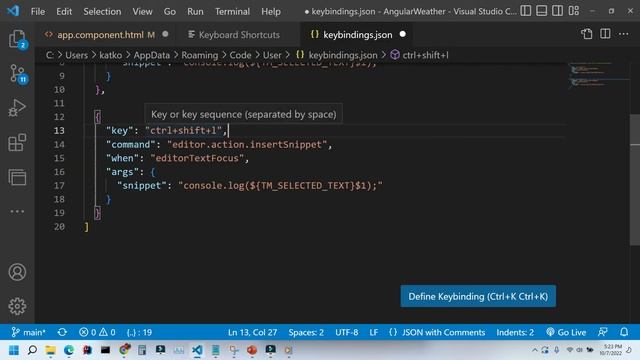The width and height of the screenshot is (640, 360).
Task: Open the Selection menu
Action: point(102,11)
